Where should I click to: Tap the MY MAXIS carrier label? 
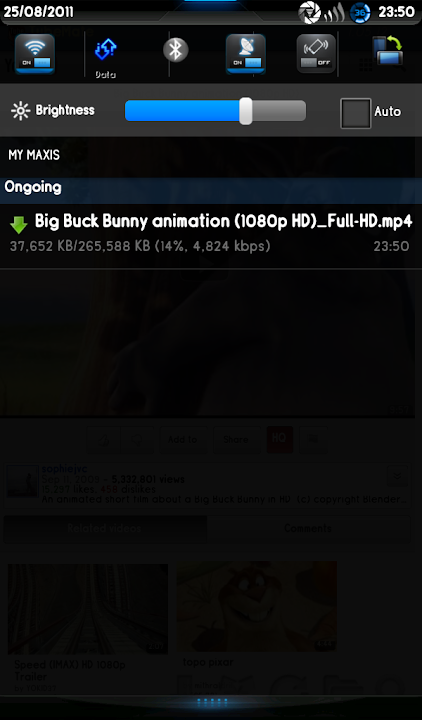(x=34, y=155)
